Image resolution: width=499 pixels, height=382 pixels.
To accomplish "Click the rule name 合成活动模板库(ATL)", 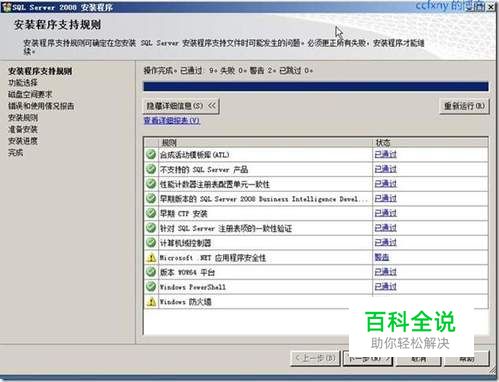I will pyautogui.click(x=194, y=155).
